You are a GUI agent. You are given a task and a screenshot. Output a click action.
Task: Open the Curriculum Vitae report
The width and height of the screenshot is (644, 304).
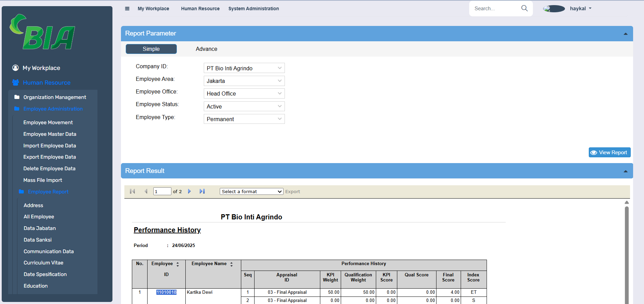coord(44,263)
